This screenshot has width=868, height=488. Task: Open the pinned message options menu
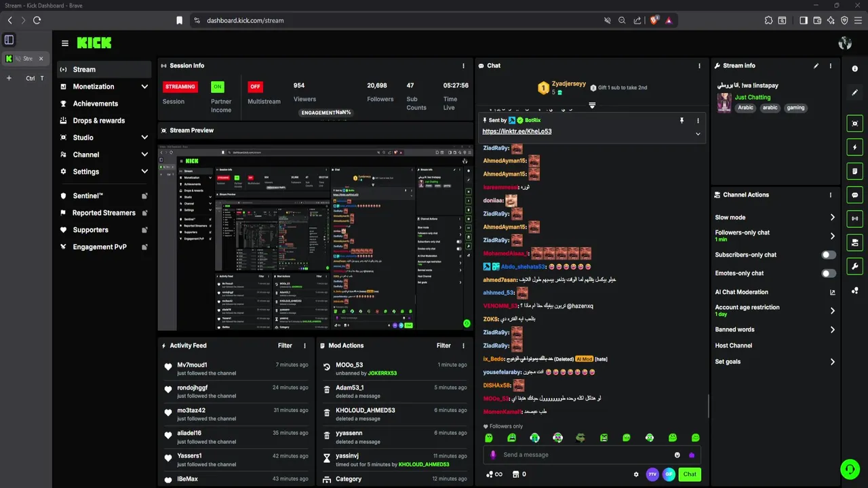click(698, 121)
